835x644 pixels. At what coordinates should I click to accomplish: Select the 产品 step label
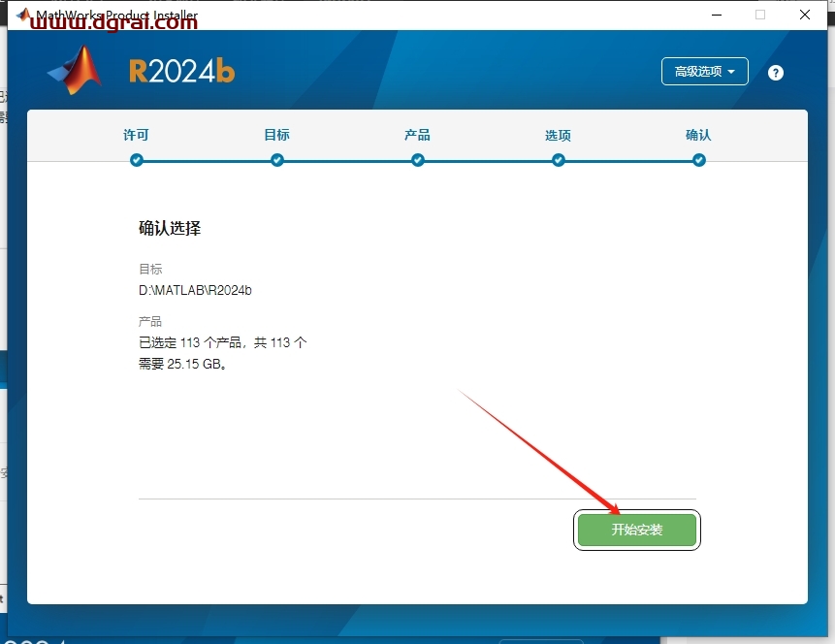pyautogui.click(x=417, y=137)
